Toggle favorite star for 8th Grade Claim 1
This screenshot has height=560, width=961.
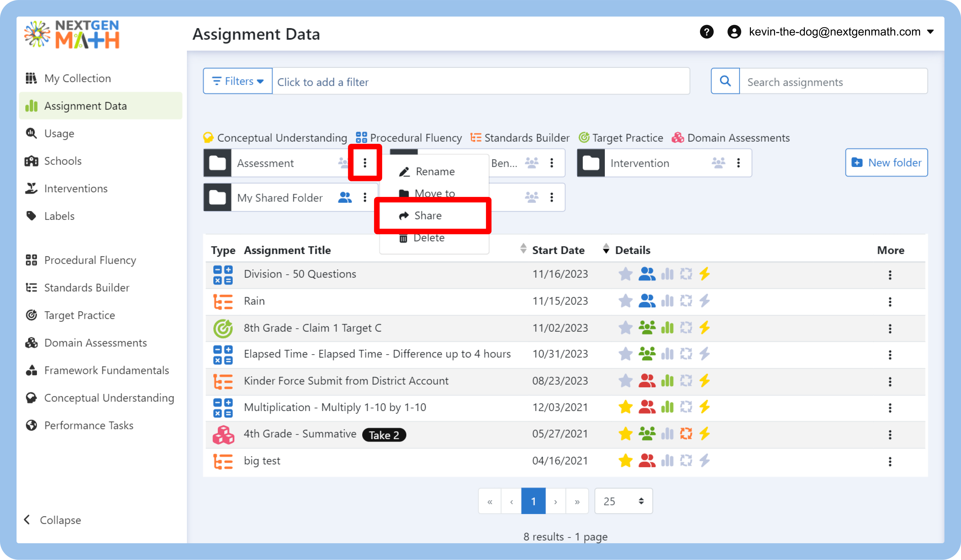click(x=626, y=328)
